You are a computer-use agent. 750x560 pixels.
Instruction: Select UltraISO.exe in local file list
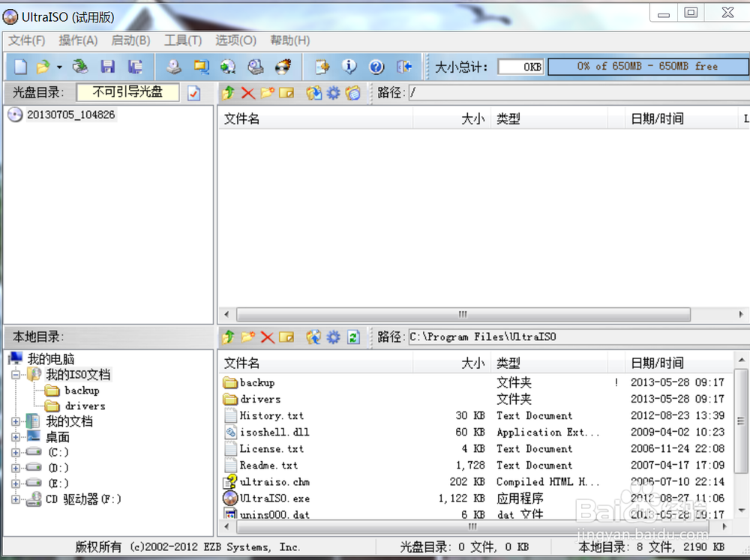click(274, 499)
